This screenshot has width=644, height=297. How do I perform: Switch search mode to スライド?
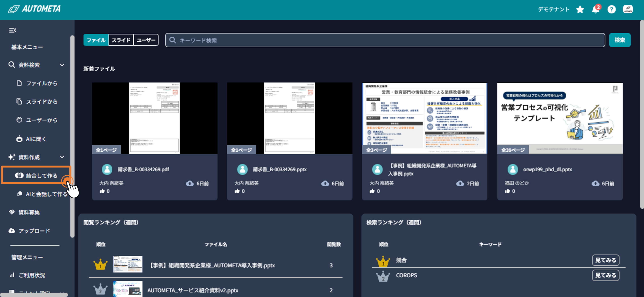coord(121,40)
